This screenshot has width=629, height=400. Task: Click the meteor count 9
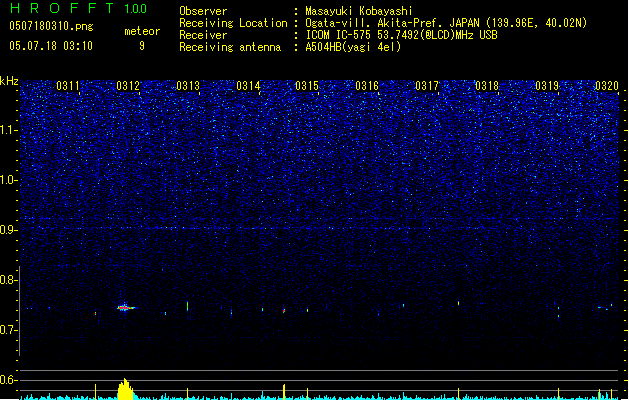pyautogui.click(x=142, y=46)
